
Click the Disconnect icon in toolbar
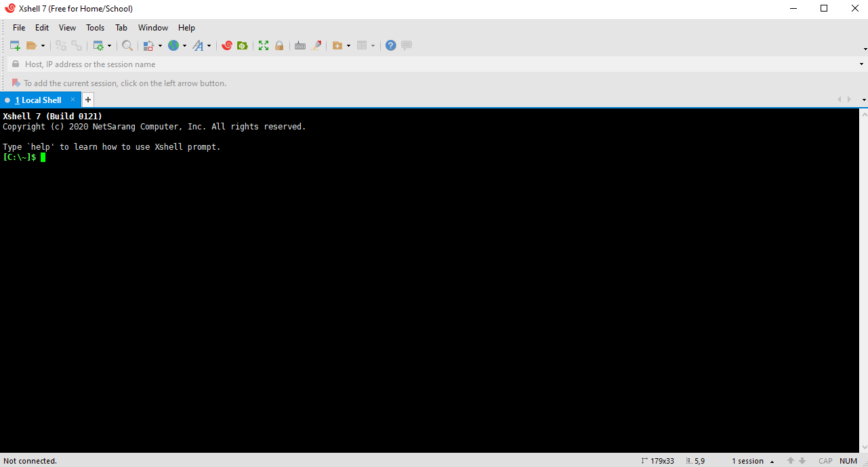tap(61, 45)
